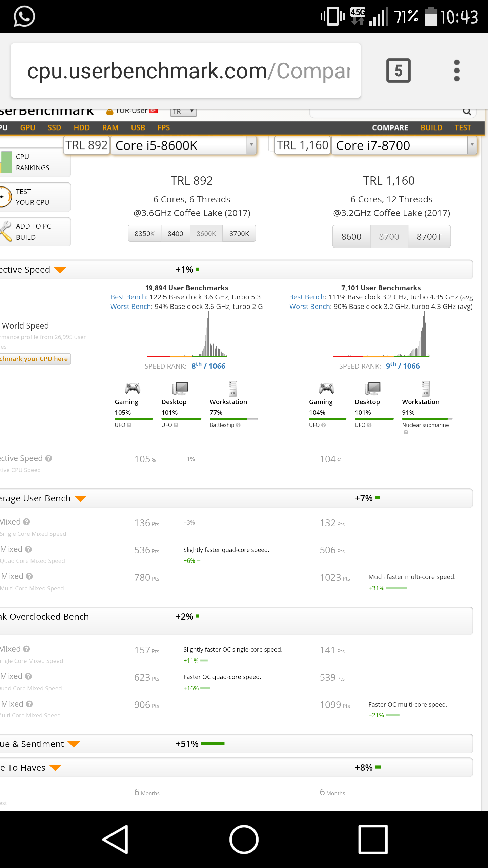The image size is (488, 868).
Task: Tap the Android recent apps button
Action: 373,840
